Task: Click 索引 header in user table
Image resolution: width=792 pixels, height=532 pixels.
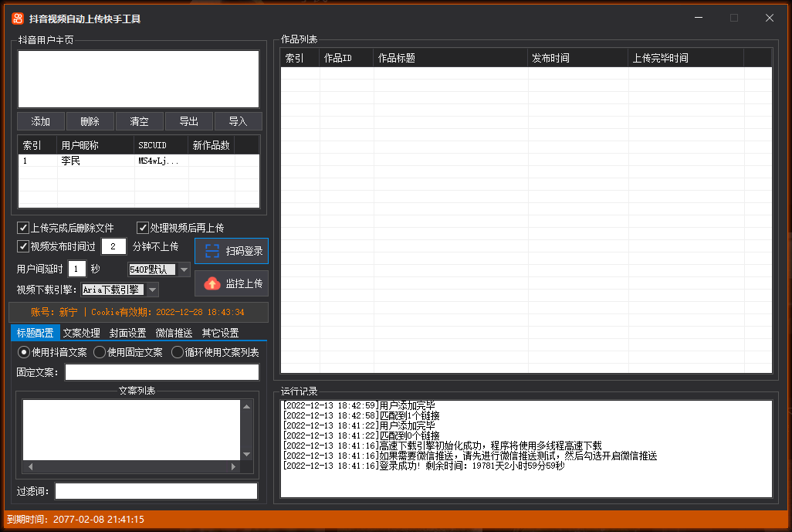Action: pos(37,145)
